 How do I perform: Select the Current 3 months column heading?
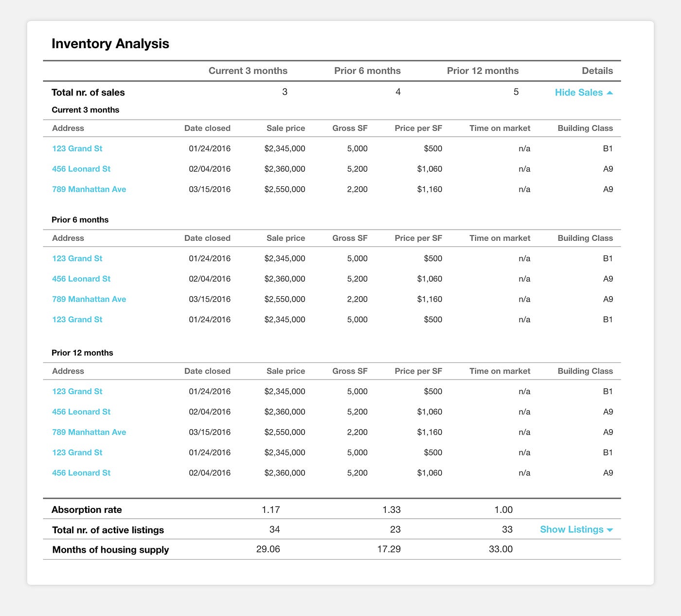click(248, 71)
